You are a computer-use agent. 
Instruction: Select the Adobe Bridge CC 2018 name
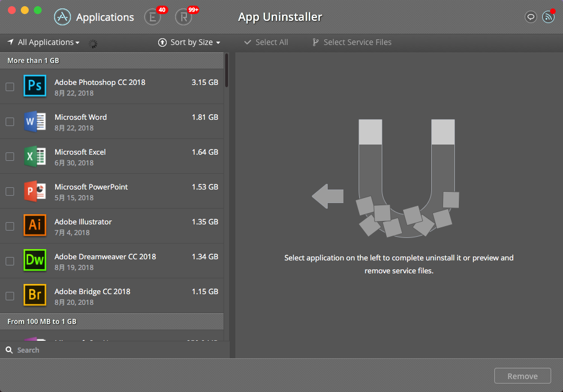(x=92, y=291)
